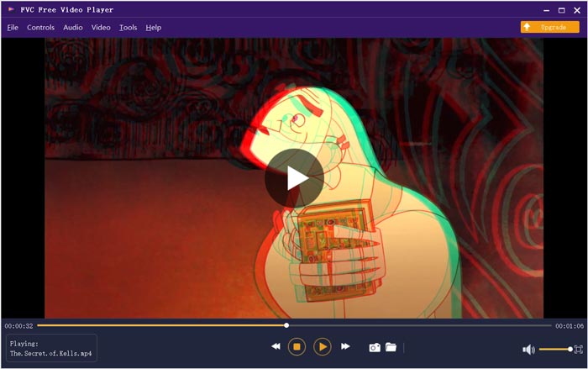Open the snapshot folder icon
This screenshot has width=588, height=369.
tap(391, 347)
